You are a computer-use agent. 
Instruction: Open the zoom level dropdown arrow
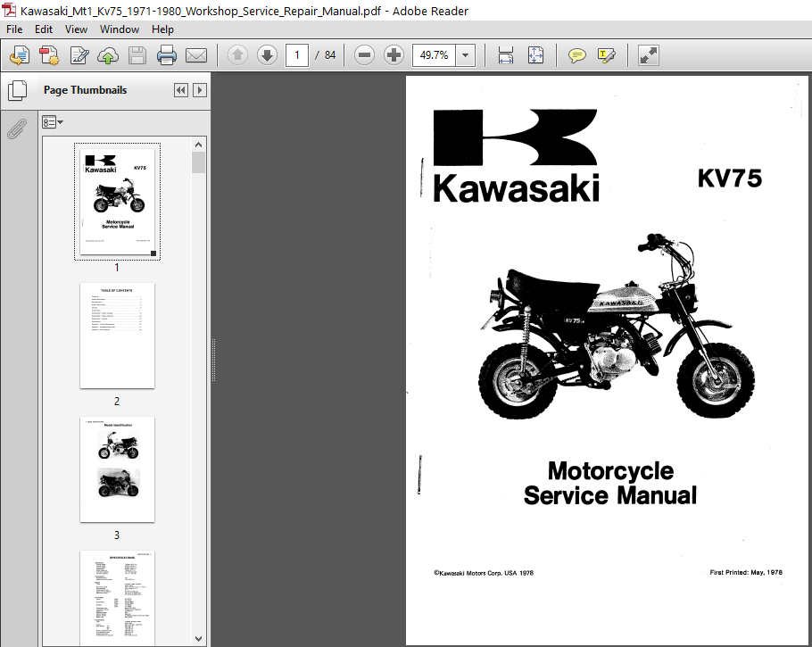tap(466, 55)
